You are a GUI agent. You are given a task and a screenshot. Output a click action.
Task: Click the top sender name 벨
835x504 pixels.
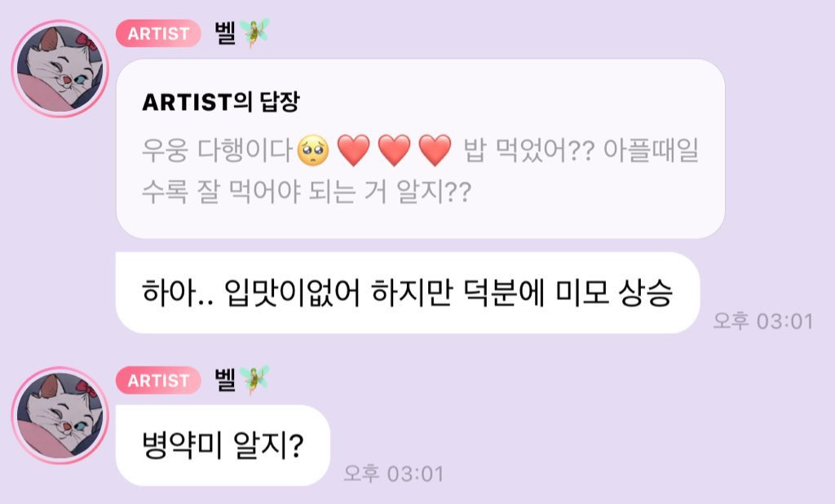pos(225,33)
